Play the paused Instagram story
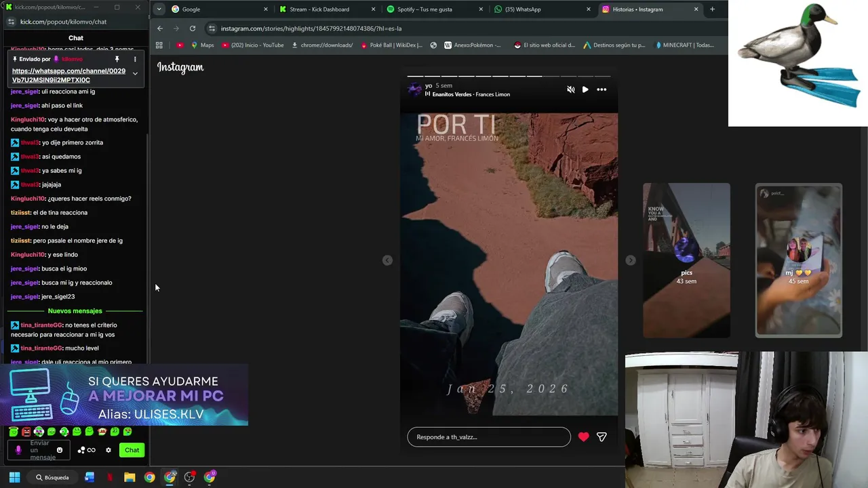 coord(585,89)
